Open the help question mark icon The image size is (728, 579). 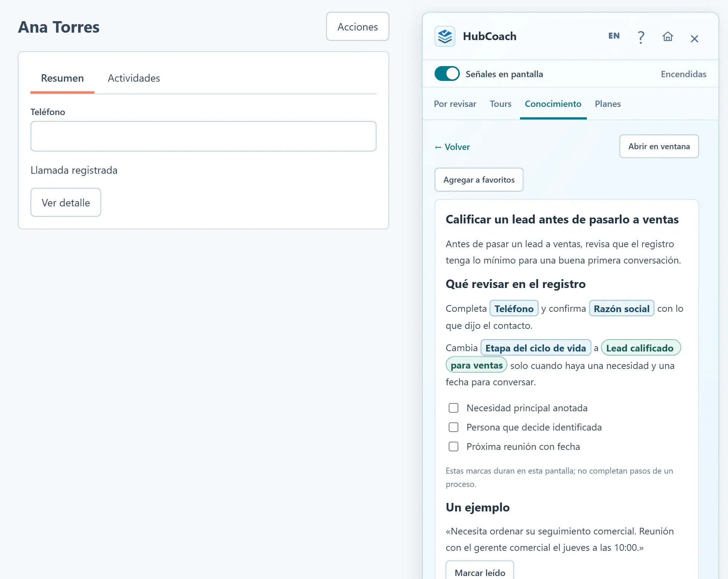641,37
